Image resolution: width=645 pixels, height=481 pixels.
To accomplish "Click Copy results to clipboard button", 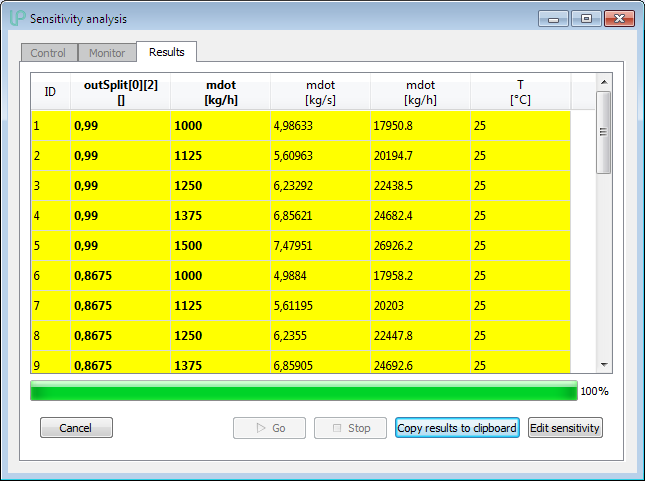I will [x=457, y=428].
